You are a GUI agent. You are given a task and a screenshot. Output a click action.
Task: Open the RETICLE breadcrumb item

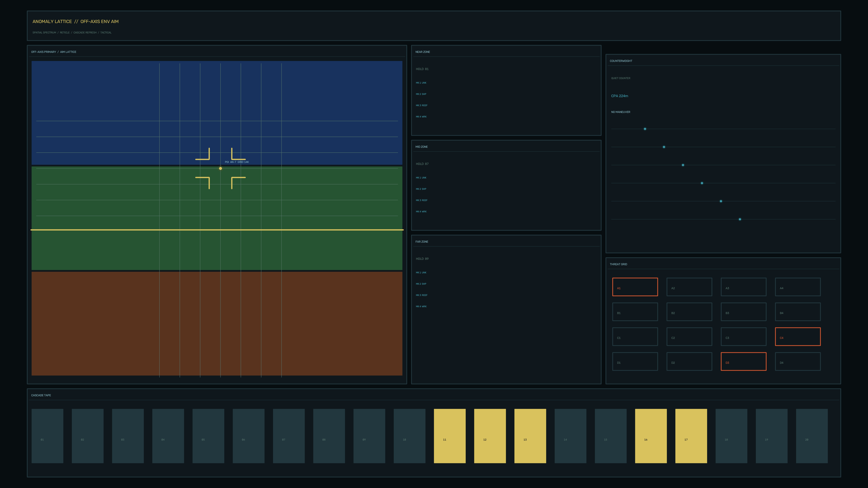pyautogui.click(x=65, y=33)
